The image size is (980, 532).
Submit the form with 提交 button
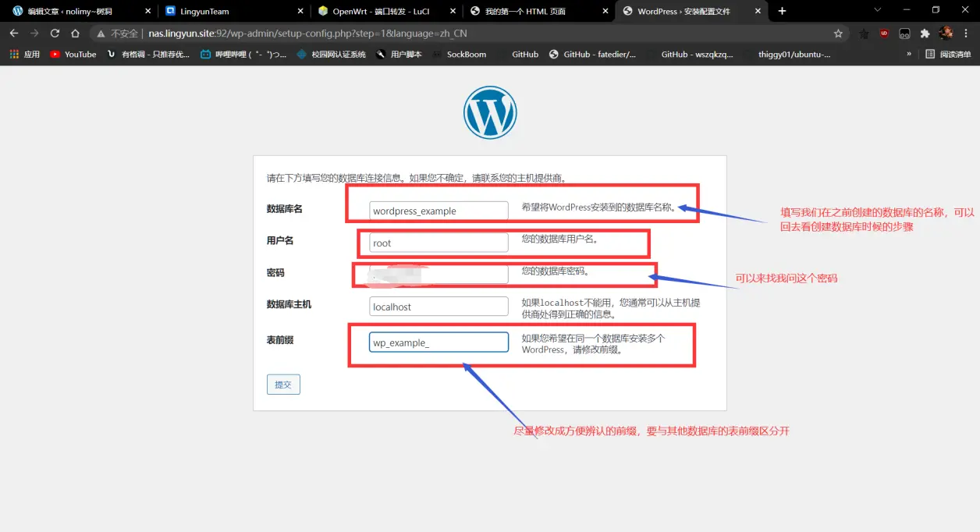(283, 385)
